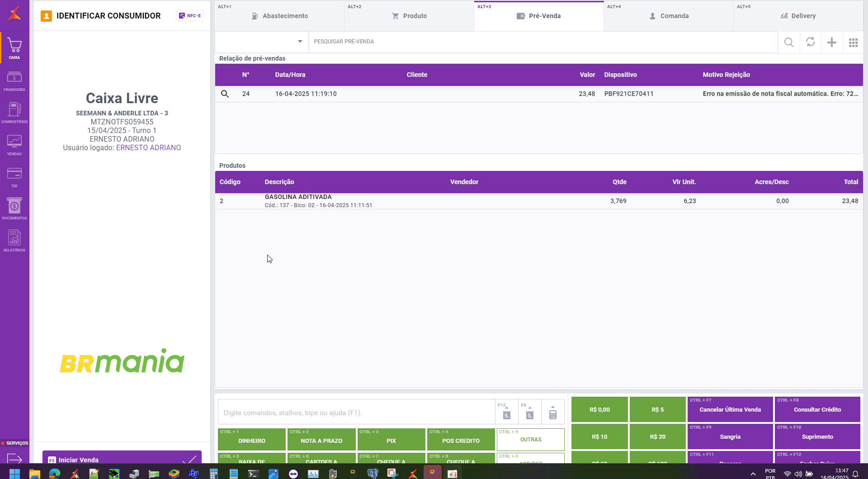This screenshot has width=868, height=479.
Task: Select the R$ 5 quick value
Action: click(658, 409)
